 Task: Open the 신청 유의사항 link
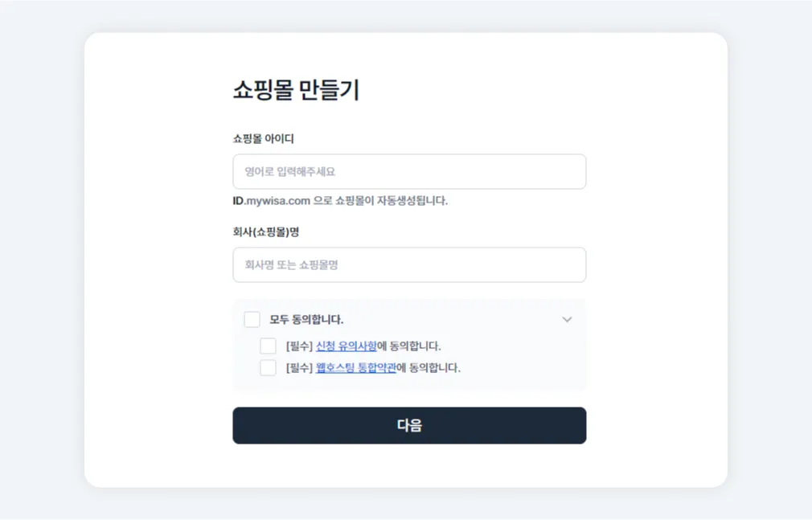coord(346,346)
